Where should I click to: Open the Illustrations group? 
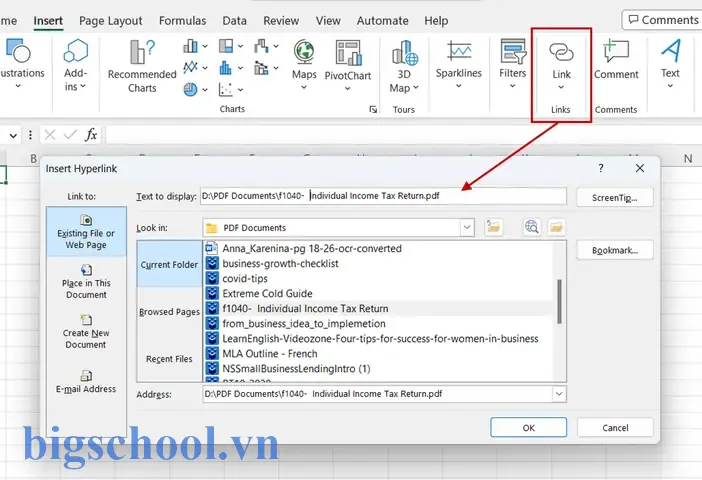tap(19, 64)
